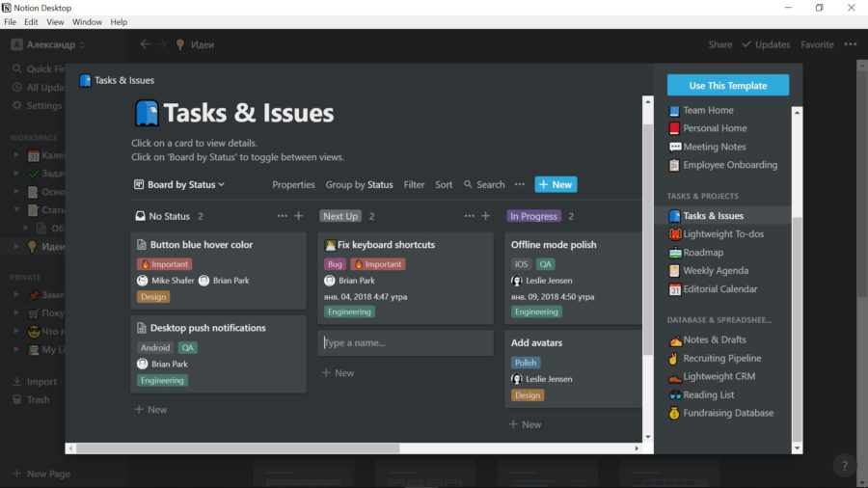Click + New under Next Up column
Screen dimensions: 868x488
point(339,373)
